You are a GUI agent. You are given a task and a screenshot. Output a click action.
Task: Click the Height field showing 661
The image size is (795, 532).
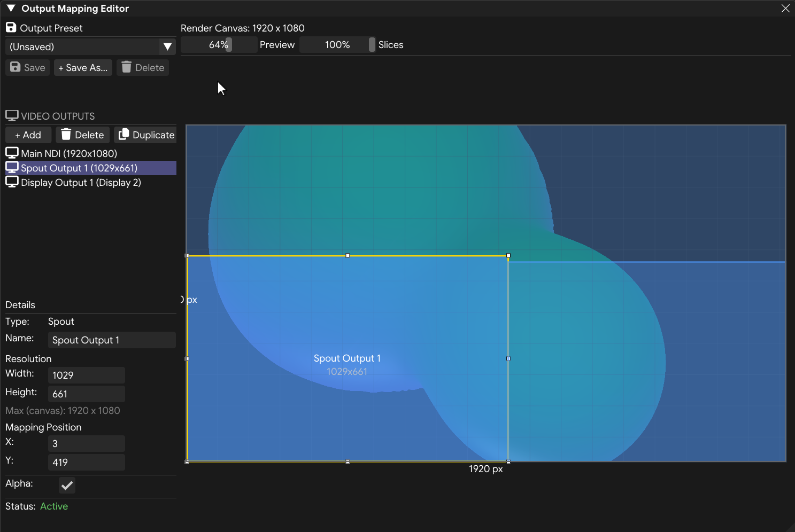click(x=87, y=394)
